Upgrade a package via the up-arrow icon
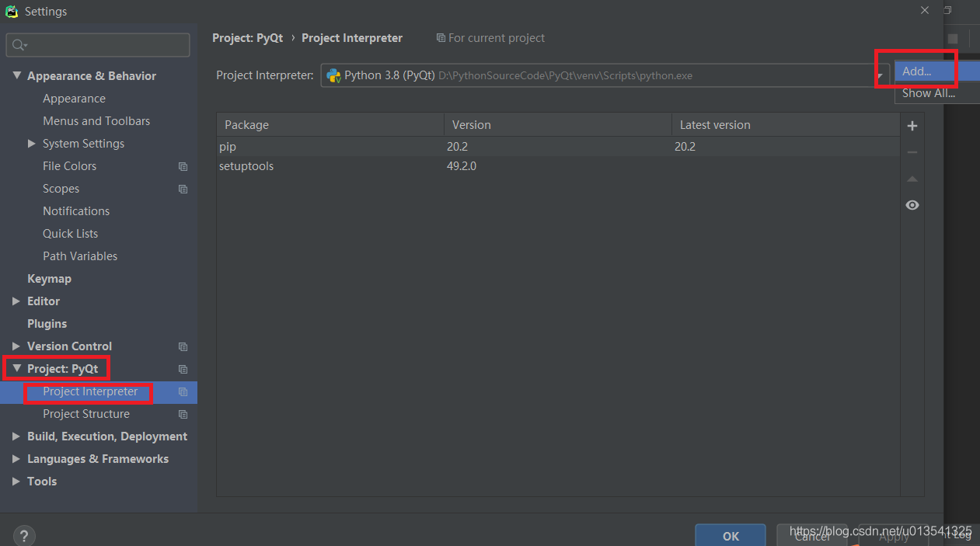Viewport: 980px width, 546px height. click(x=912, y=179)
